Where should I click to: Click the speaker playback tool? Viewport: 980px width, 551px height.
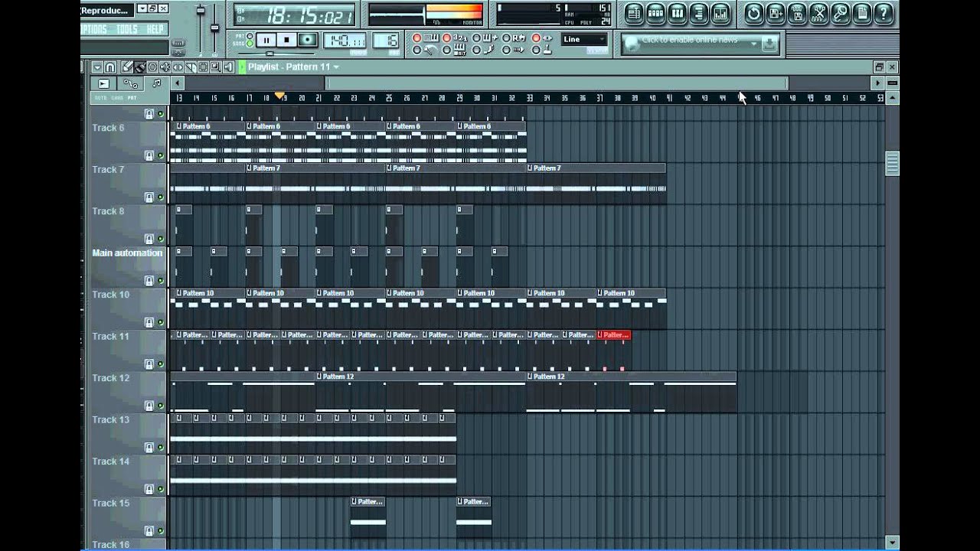click(228, 67)
